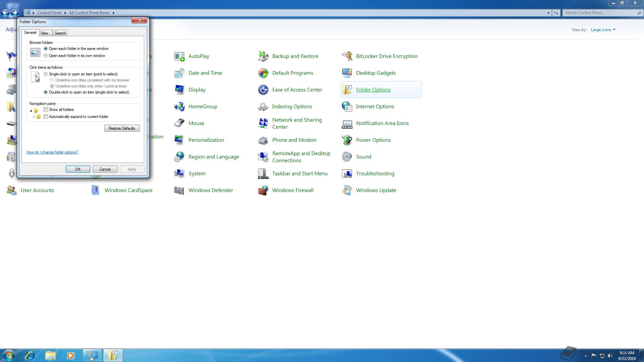This screenshot has height=362, width=644.
Task: Click the Refresh button beside address bar
Action: pos(556,13)
